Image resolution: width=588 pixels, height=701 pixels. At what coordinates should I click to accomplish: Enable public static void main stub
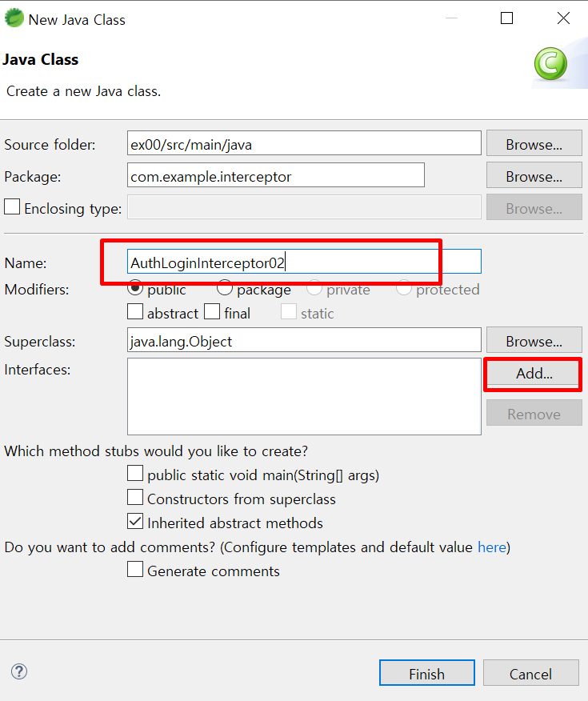point(135,473)
